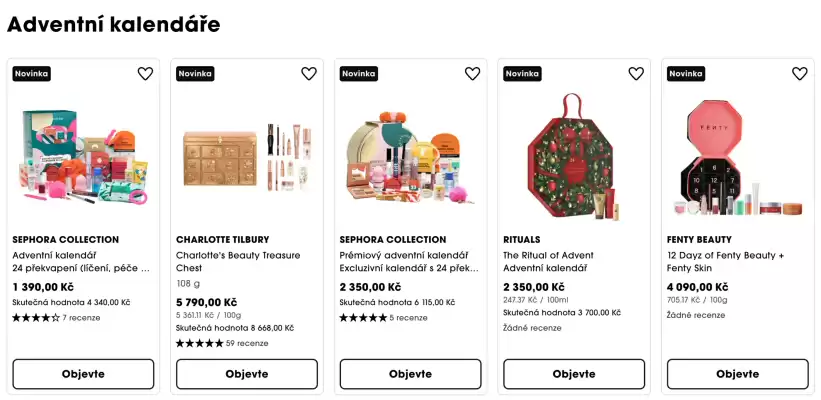Discover Fenty Beauty calendar with Objevte
This screenshot has height=400, width=821.
pos(737,374)
